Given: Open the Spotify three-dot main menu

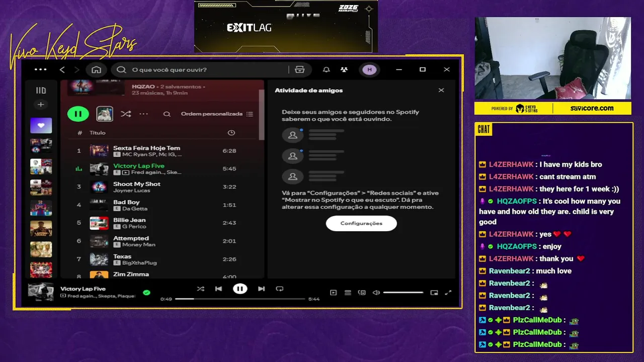Looking at the screenshot, I should click(x=40, y=69).
